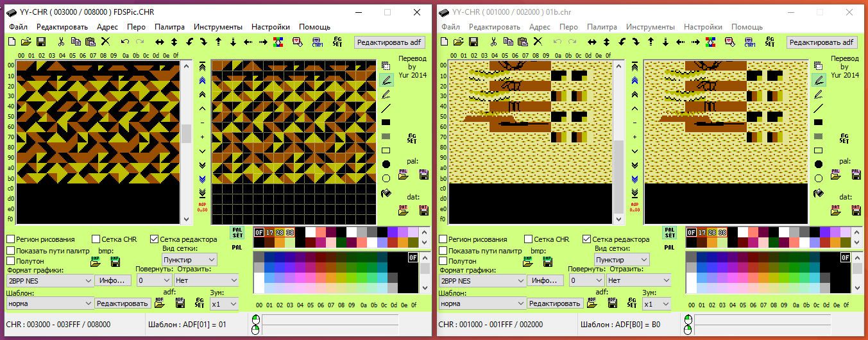Click 'Редактировать adf' button in the FDSPic.CHR window
The width and height of the screenshot is (868, 340).
point(389,42)
